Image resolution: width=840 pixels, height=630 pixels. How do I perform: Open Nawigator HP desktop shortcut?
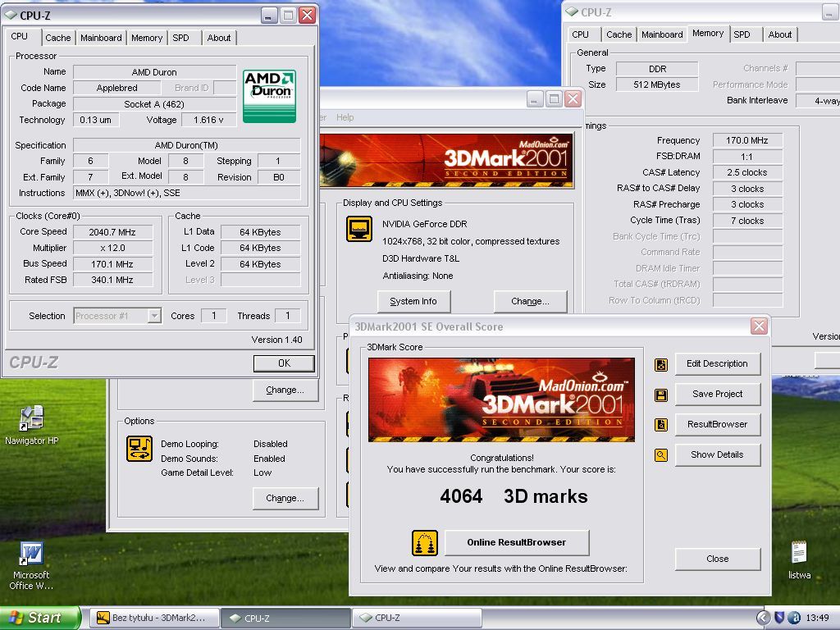32,426
